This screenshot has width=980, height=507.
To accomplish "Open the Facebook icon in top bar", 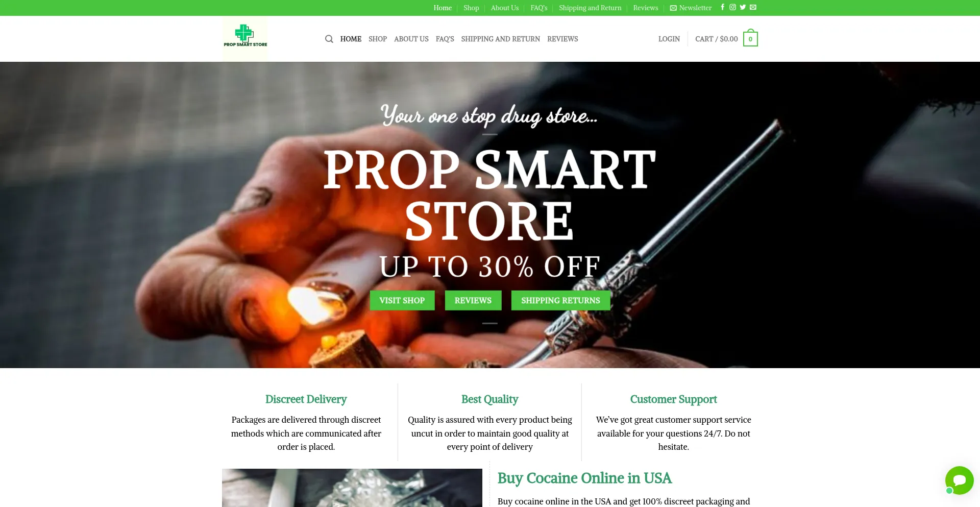I will [x=722, y=7].
